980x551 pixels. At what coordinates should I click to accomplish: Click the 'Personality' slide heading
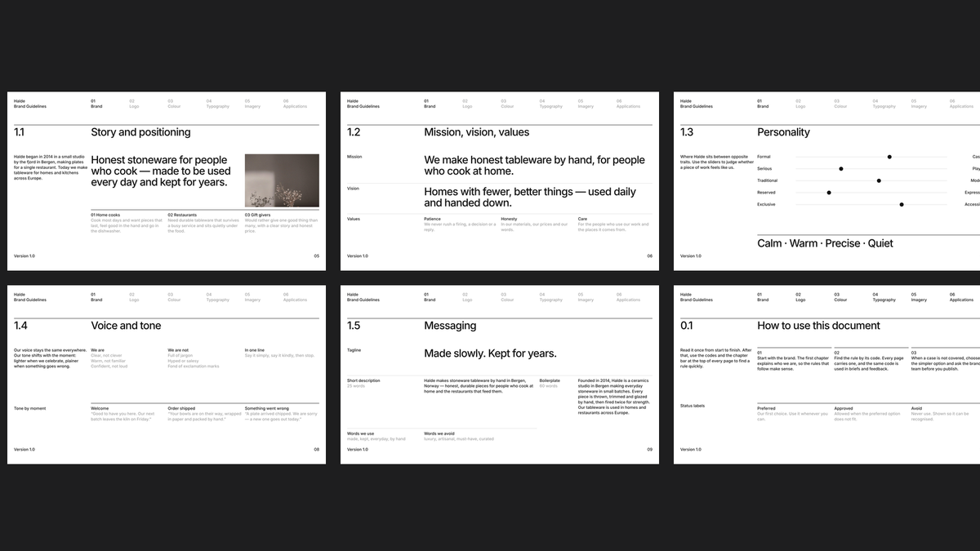(x=783, y=132)
